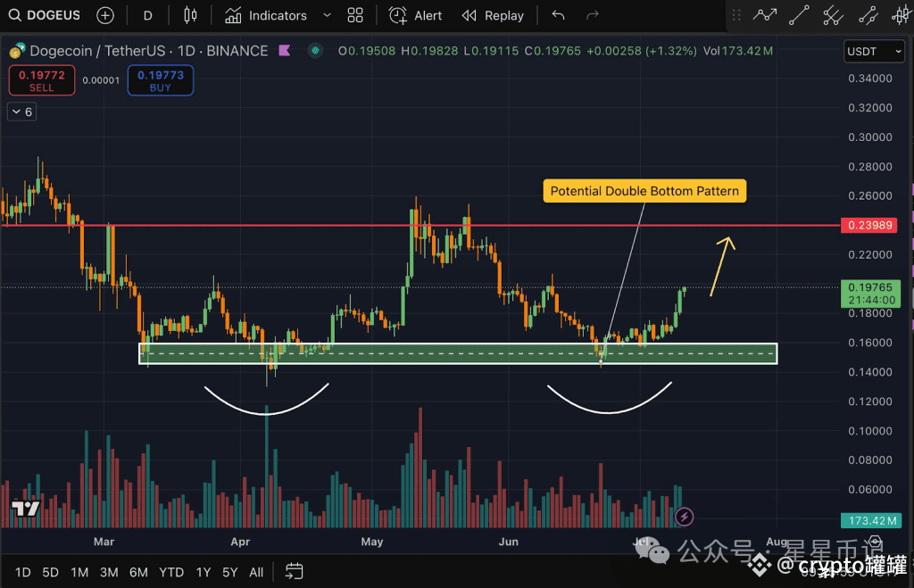
Task: Click the Vol 173.42 M legend value
Action: click(738, 51)
